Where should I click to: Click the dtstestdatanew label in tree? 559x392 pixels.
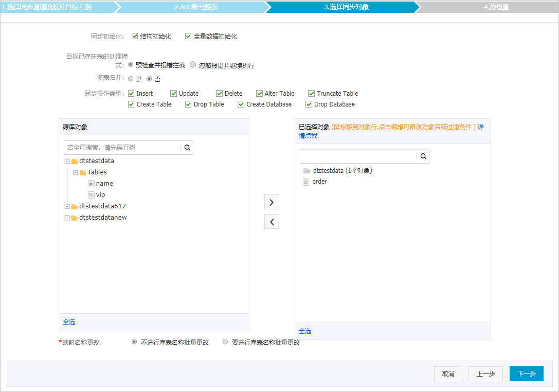(x=103, y=218)
